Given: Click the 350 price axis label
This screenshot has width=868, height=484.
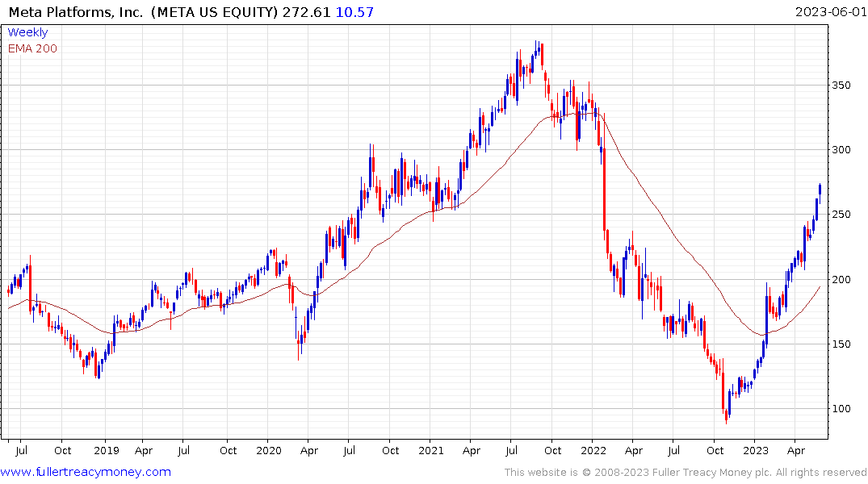Looking at the screenshot, I should tap(841, 86).
